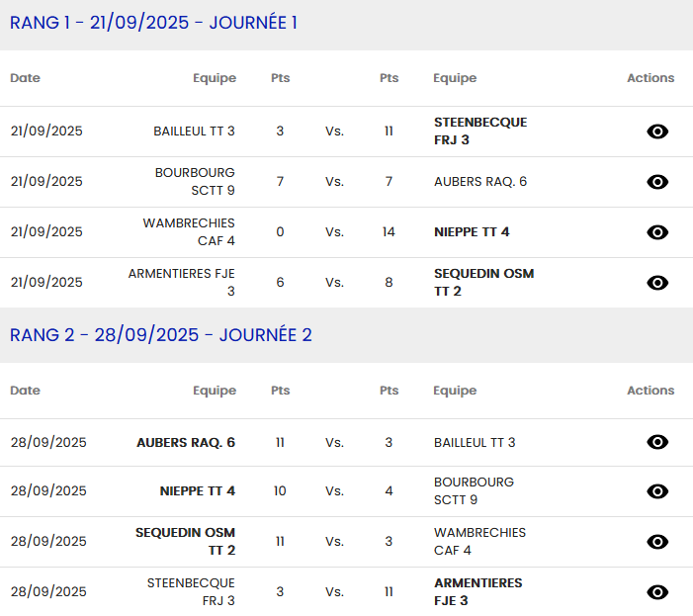Image resolution: width=693 pixels, height=616 pixels.
Task: Select AUBERS RAQ. 6 home team in Journée 2
Action: click(186, 442)
